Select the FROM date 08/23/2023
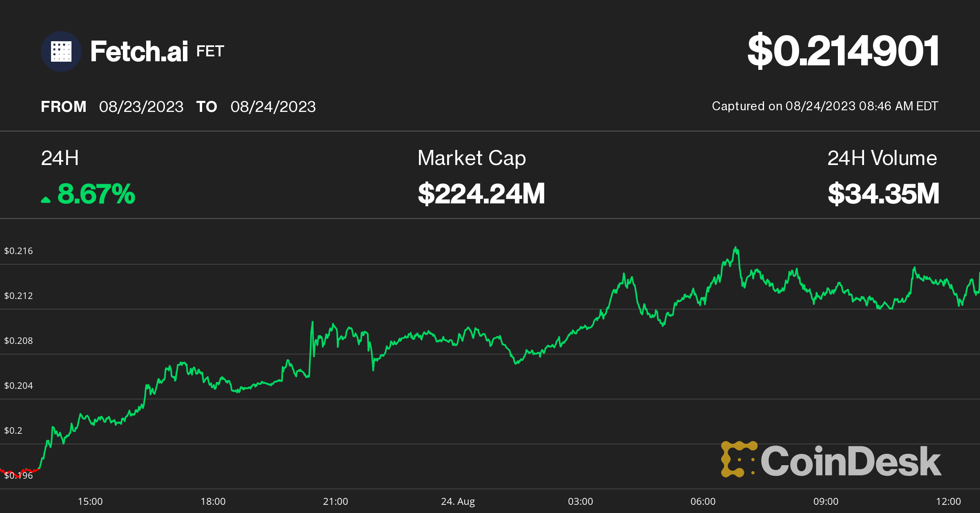 141,107
